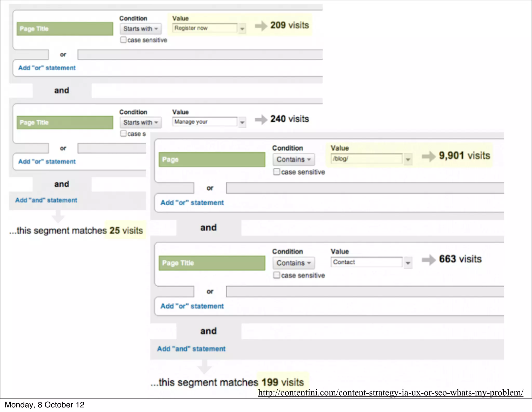Open the 'Contains' dropdown for /blog/ value
Screen dimensions: 532x412
pyautogui.click(x=294, y=159)
